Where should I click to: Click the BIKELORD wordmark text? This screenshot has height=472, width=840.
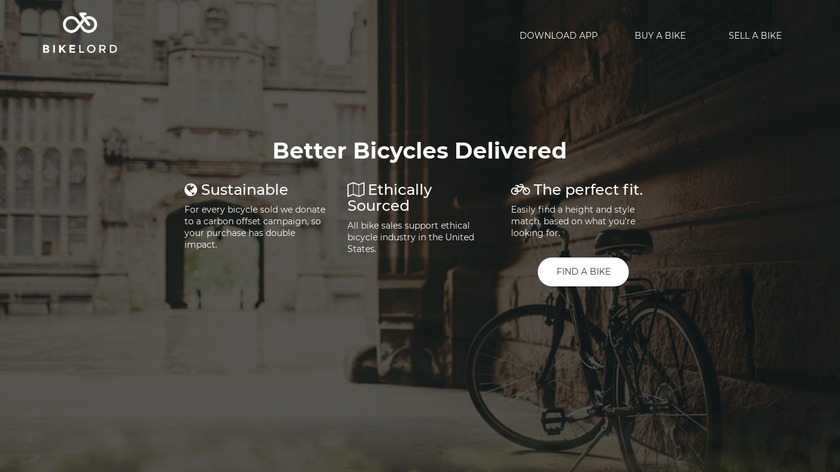tap(80, 49)
